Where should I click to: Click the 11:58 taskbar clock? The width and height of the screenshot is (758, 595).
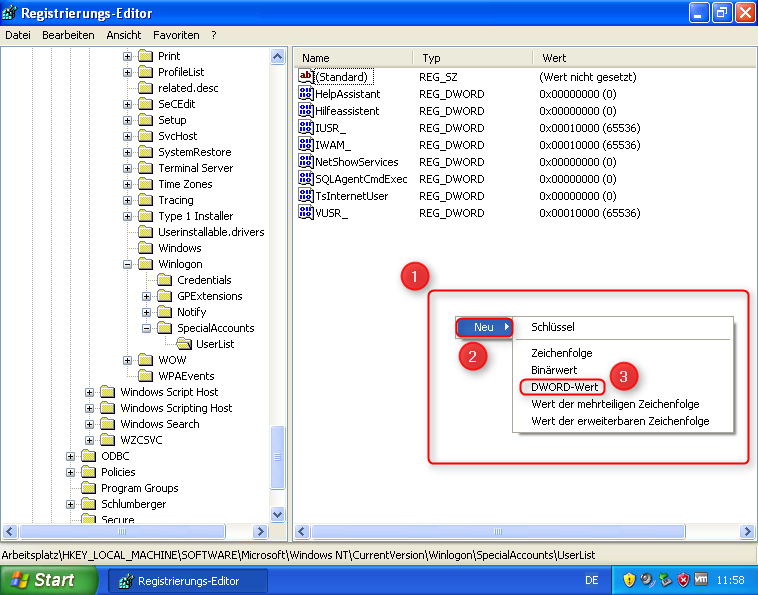coord(730,580)
